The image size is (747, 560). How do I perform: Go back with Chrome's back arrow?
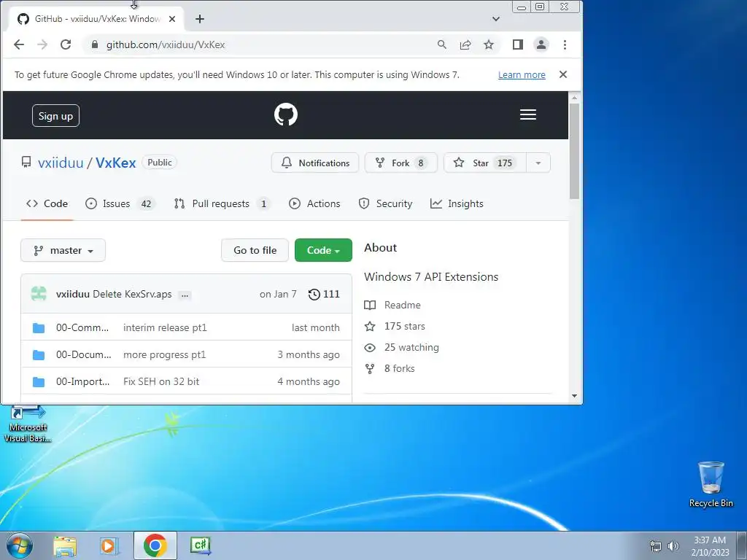pyautogui.click(x=18, y=44)
